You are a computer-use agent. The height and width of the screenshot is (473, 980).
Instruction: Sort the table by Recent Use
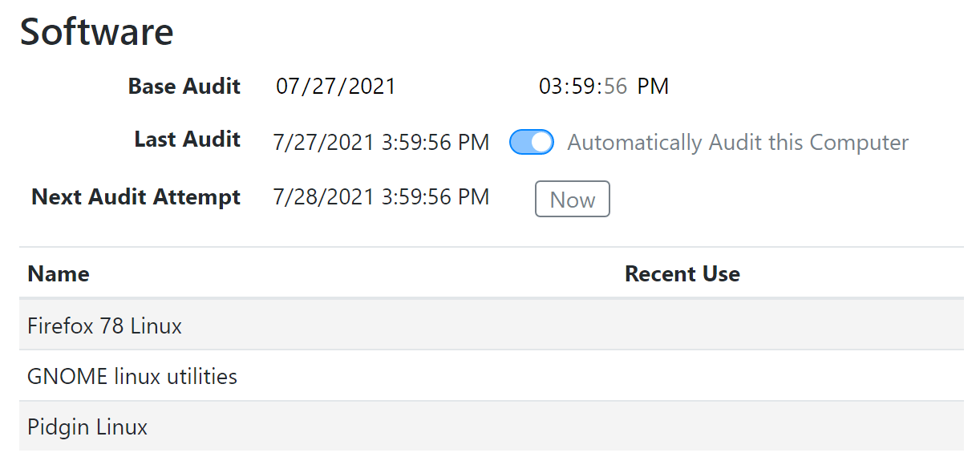[682, 273]
